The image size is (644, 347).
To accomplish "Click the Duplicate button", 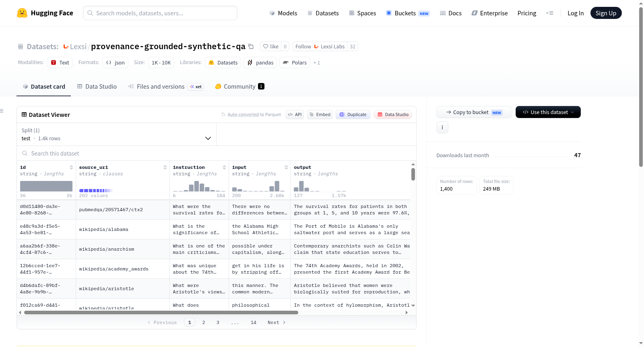I will [353, 114].
